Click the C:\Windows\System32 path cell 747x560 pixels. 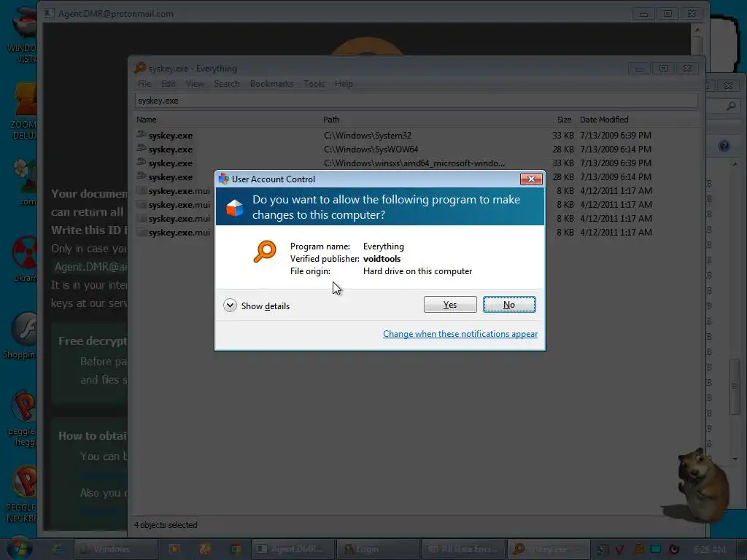pyautogui.click(x=368, y=136)
